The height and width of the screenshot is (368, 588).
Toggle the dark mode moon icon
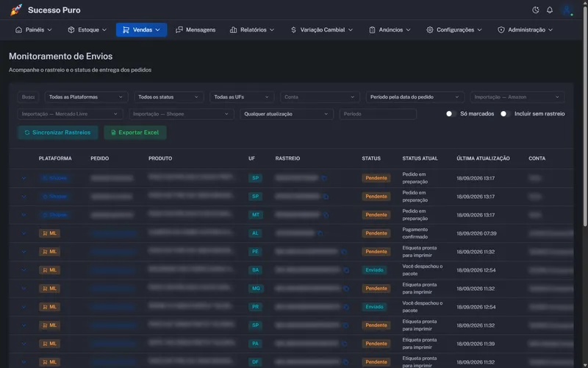coord(536,10)
